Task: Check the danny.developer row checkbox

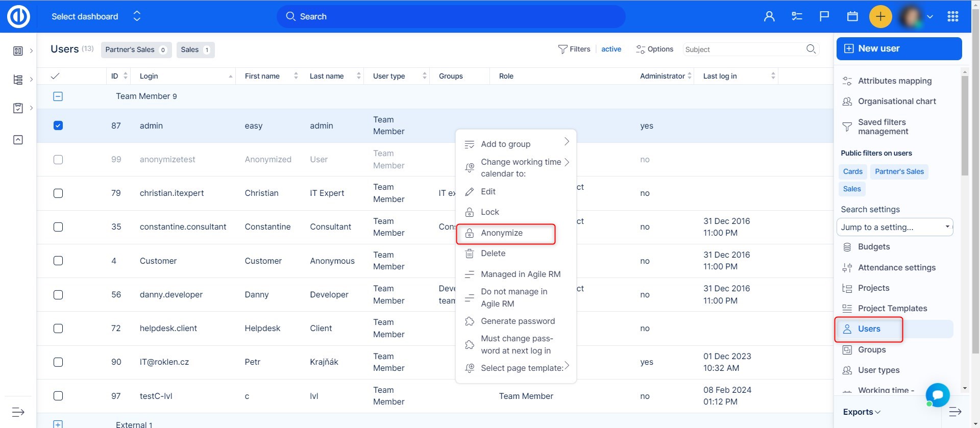Action: pyautogui.click(x=58, y=295)
